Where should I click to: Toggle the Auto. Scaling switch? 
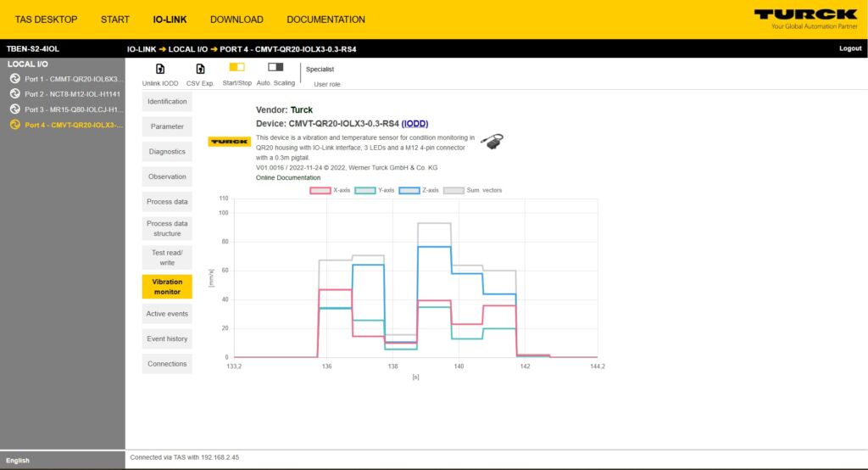[x=275, y=67]
